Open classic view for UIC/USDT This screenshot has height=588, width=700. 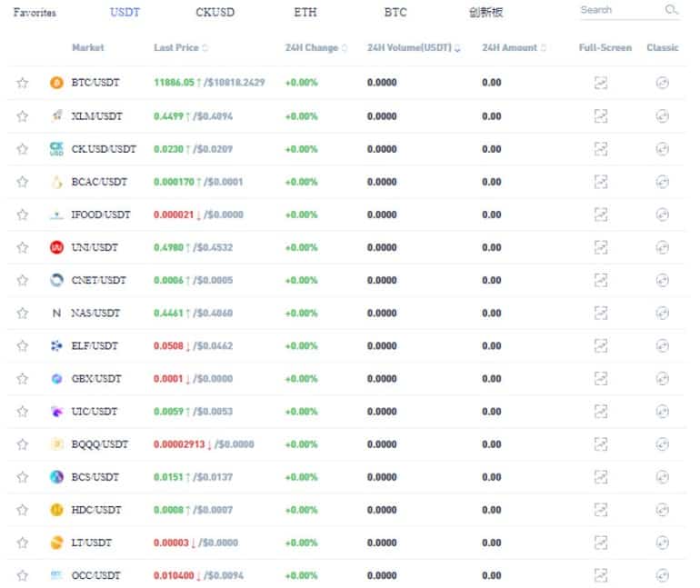tap(662, 412)
